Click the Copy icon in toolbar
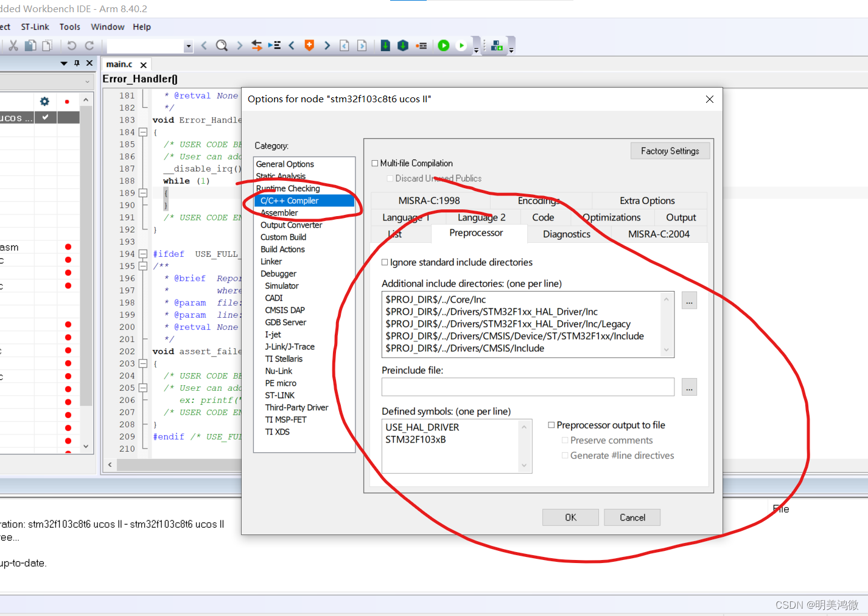Viewport: 868px width, 616px height. [30, 45]
